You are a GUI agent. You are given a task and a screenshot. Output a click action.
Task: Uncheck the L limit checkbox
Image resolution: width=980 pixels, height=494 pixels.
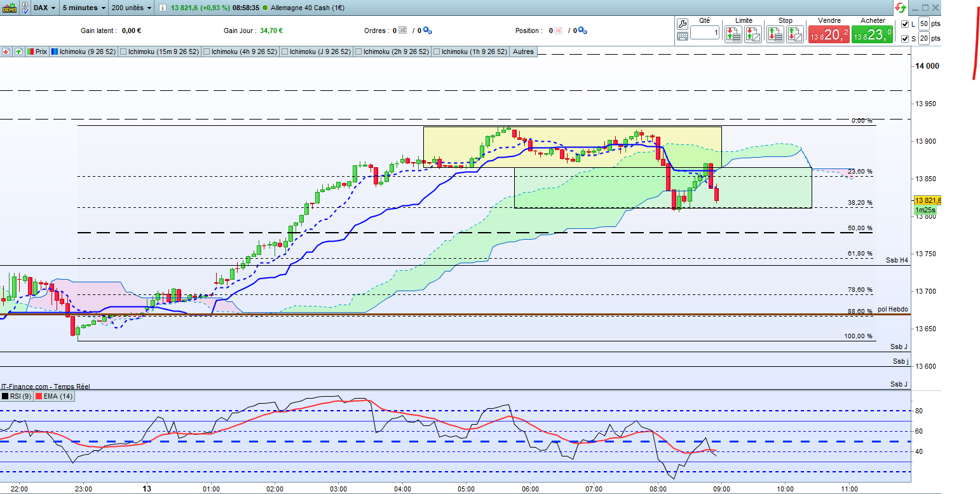[x=905, y=24]
